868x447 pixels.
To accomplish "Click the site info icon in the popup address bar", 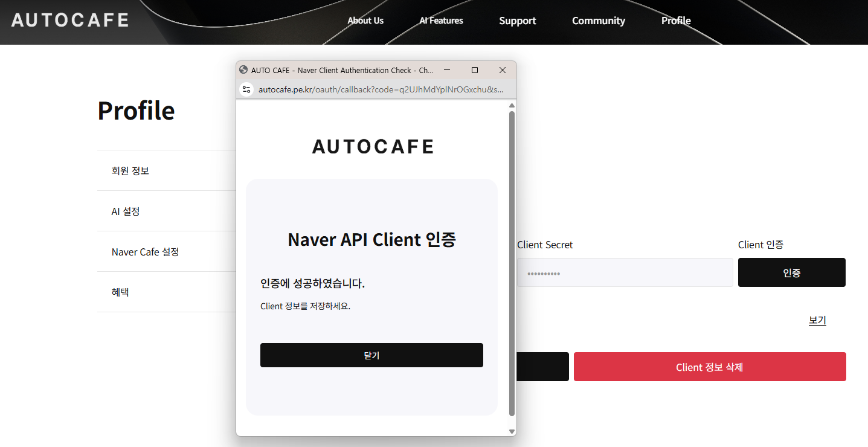I will [x=246, y=89].
